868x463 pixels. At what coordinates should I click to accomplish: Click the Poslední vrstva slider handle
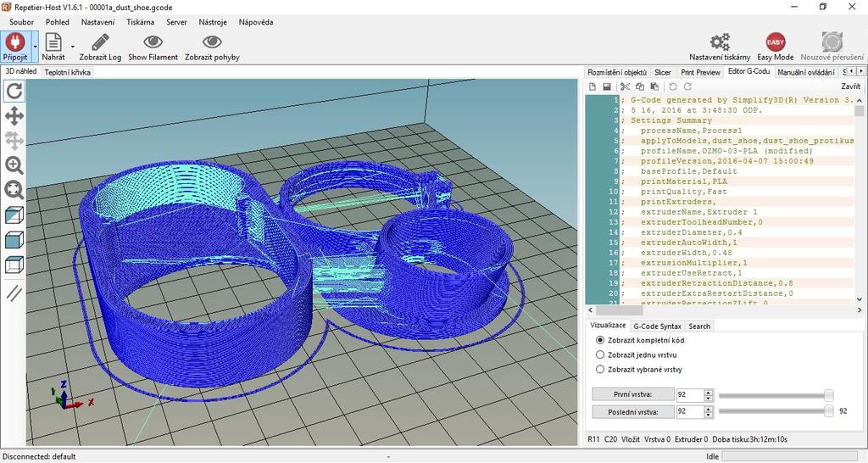click(x=829, y=410)
